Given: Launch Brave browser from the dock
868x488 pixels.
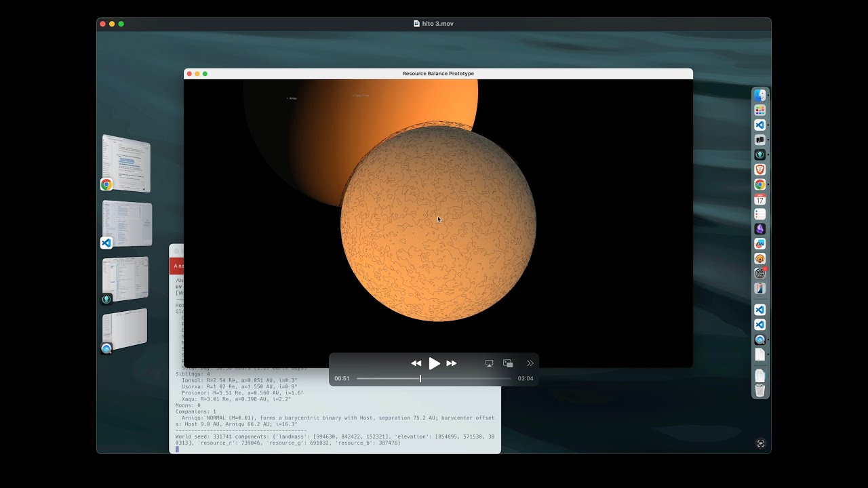Looking at the screenshot, I should (x=760, y=169).
